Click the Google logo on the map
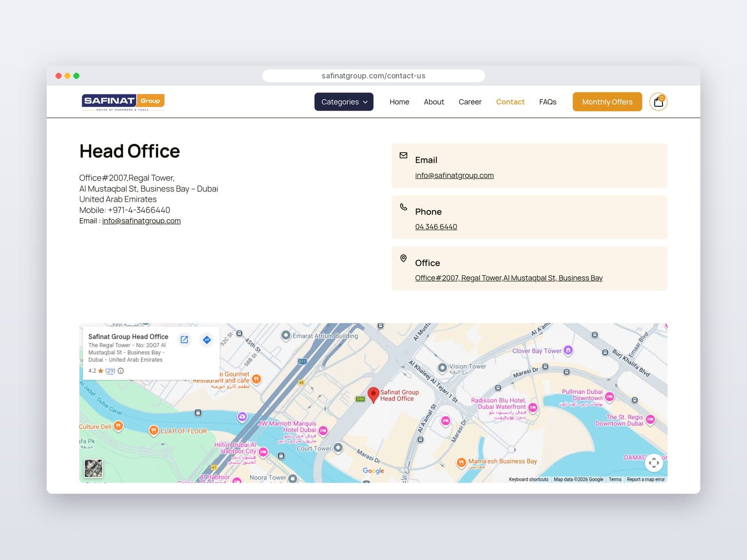 pos(373,471)
